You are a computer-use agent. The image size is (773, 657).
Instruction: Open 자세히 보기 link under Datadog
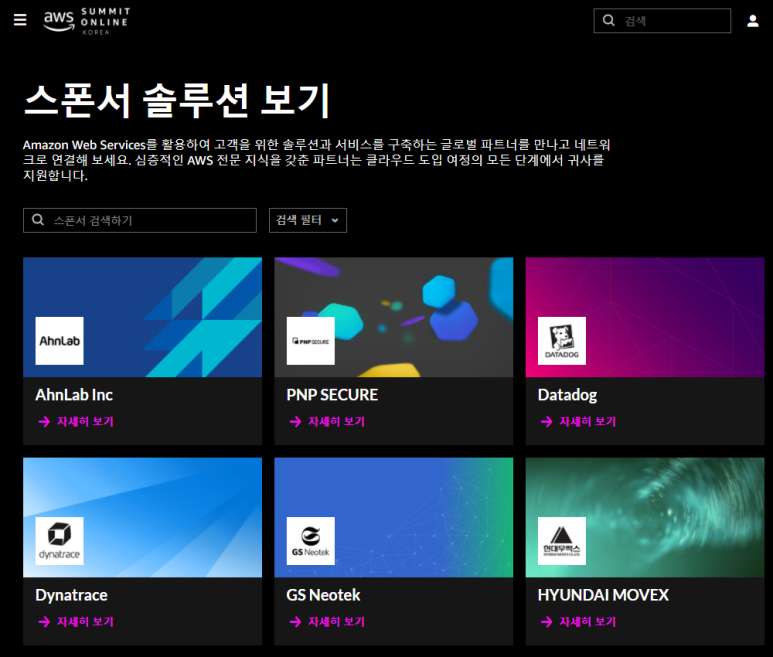(578, 422)
